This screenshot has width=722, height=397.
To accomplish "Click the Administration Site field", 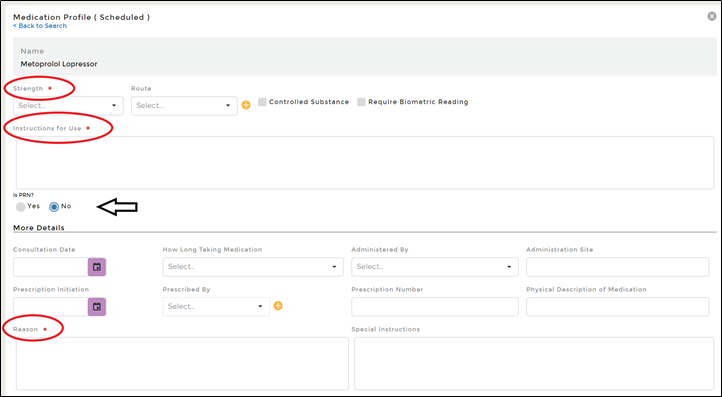I will coord(617,267).
